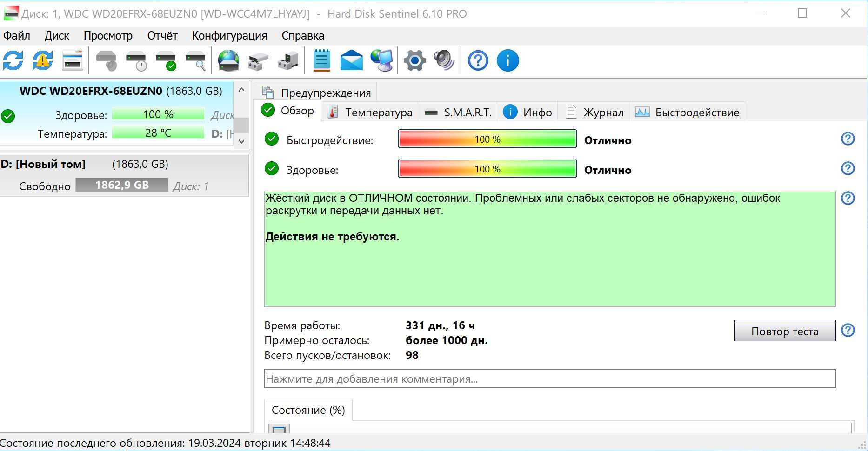Click green check icon beside Быстродействие label
Screen dimensions: 868x451
(272, 139)
